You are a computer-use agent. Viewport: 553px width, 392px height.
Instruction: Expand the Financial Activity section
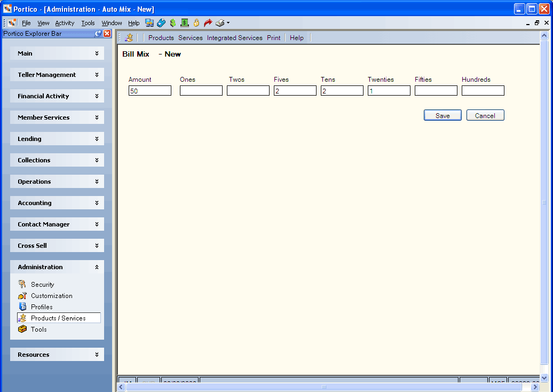(57, 96)
